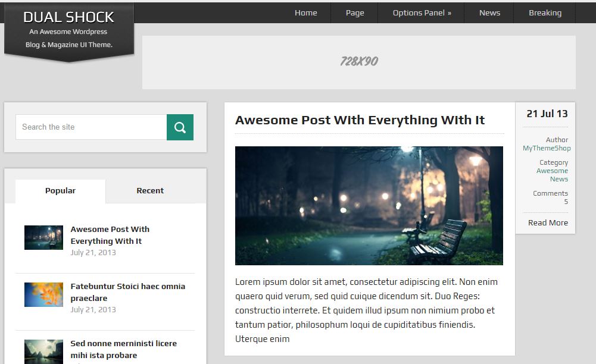Switch to the Recent tab
Screen dimensions: 596x364
(150, 191)
